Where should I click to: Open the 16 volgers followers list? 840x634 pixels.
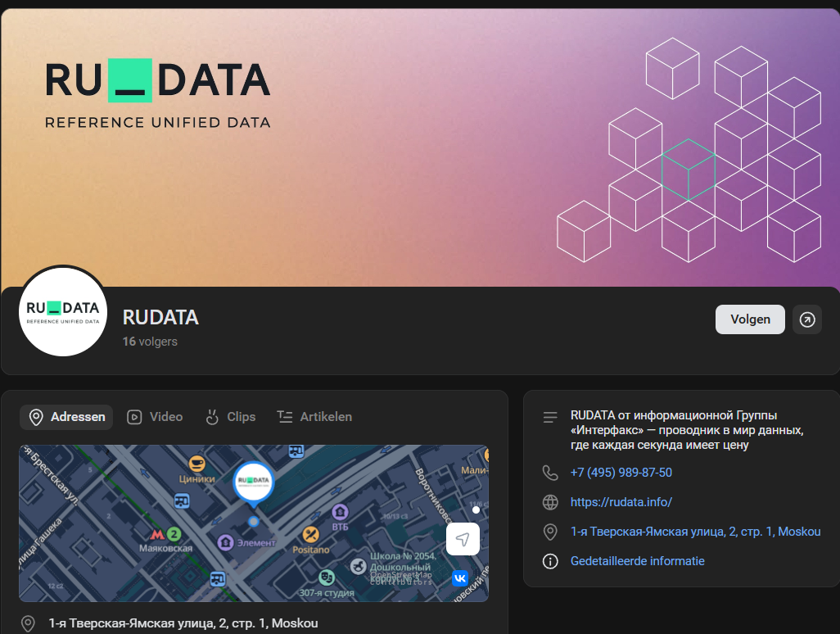(150, 342)
